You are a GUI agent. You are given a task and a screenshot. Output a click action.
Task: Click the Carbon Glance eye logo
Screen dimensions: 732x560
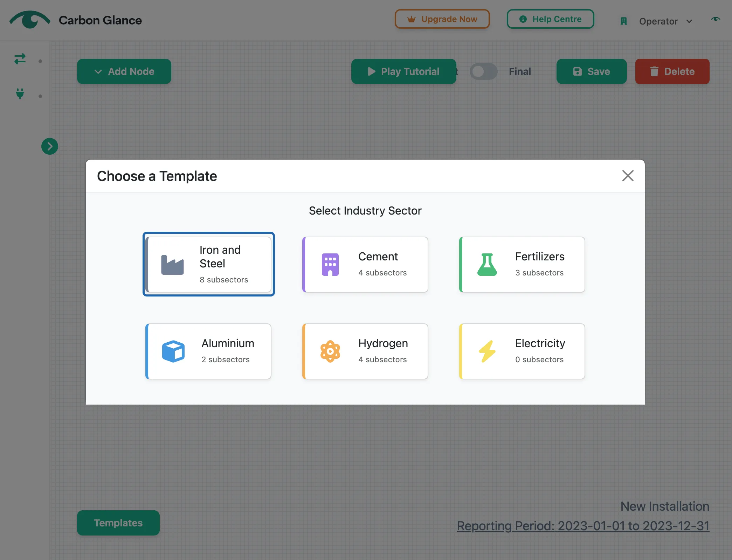(x=30, y=20)
